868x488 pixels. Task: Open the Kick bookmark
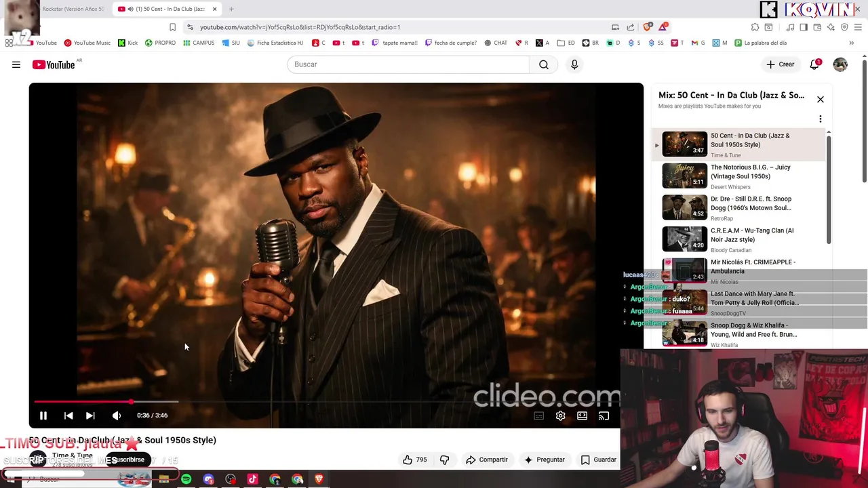[x=127, y=43]
